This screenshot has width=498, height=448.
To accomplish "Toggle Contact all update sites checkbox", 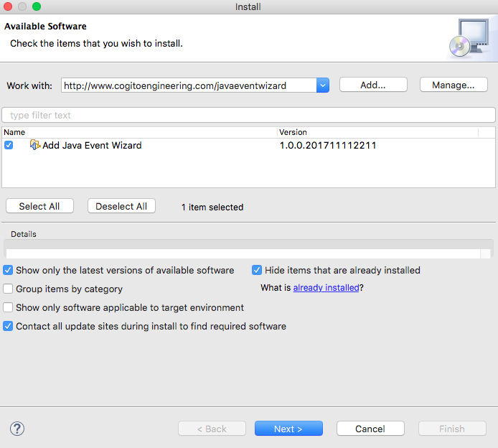I will pyautogui.click(x=8, y=327).
